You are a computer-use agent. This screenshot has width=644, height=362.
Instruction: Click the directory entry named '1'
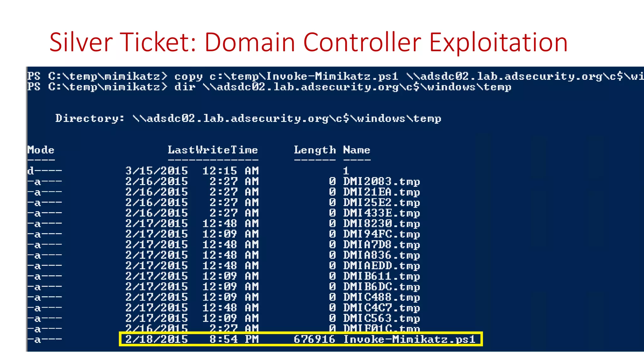pyautogui.click(x=346, y=171)
